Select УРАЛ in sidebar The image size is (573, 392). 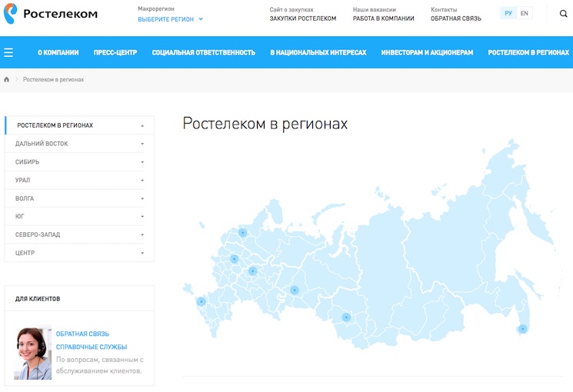pyautogui.click(x=22, y=180)
